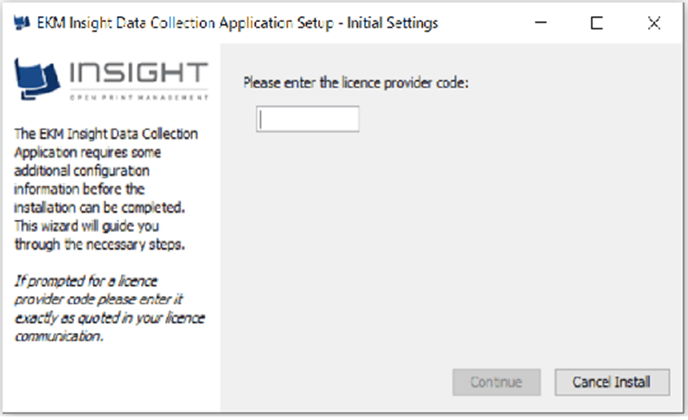Focus the licence provider code text box
Image resolution: width=688 pixels, height=420 pixels.
click(308, 119)
